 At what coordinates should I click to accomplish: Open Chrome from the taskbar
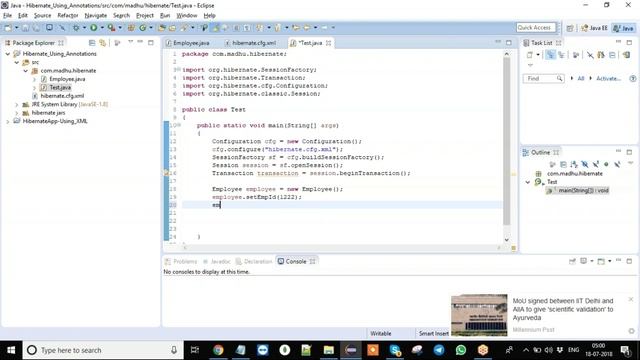point(218,350)
